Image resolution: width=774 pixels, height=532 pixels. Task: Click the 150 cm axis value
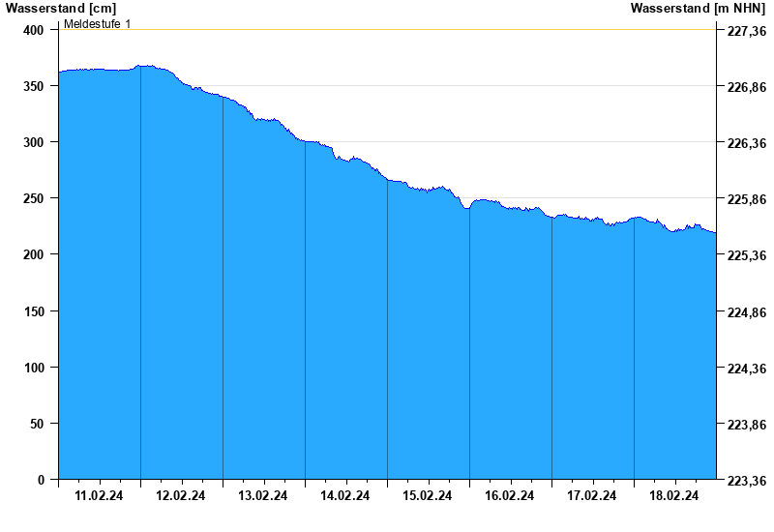[34, 311]
